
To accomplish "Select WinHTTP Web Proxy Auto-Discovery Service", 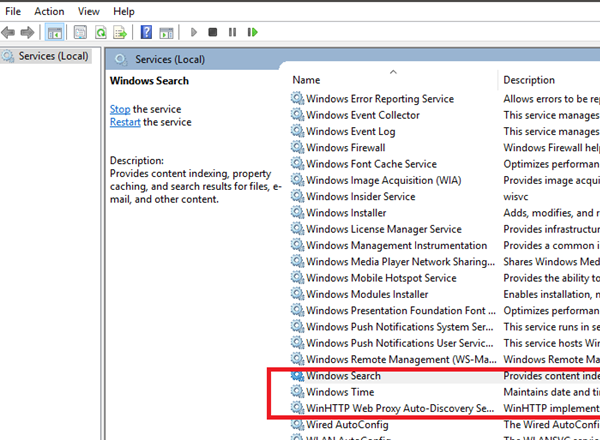I will (x=400, y=408).
